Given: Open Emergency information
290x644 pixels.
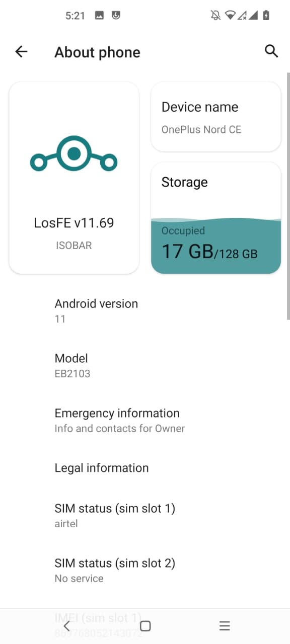Looking at the screenshot, I should click(145, 421).
